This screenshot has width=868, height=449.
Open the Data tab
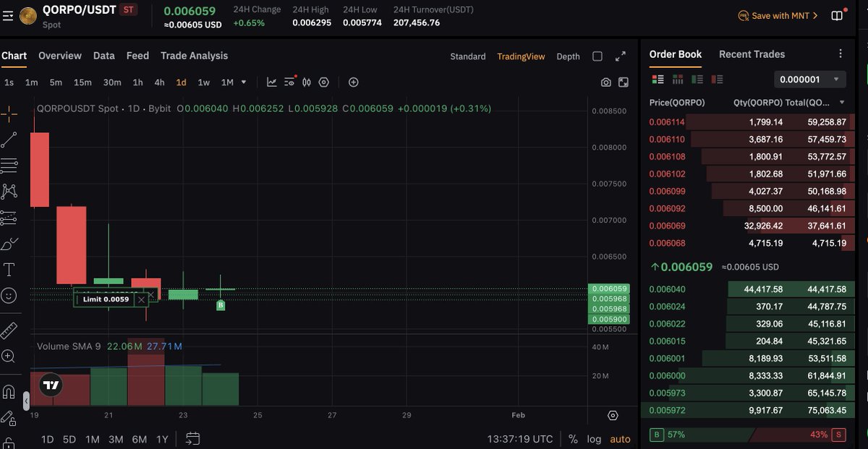(104, 56)
